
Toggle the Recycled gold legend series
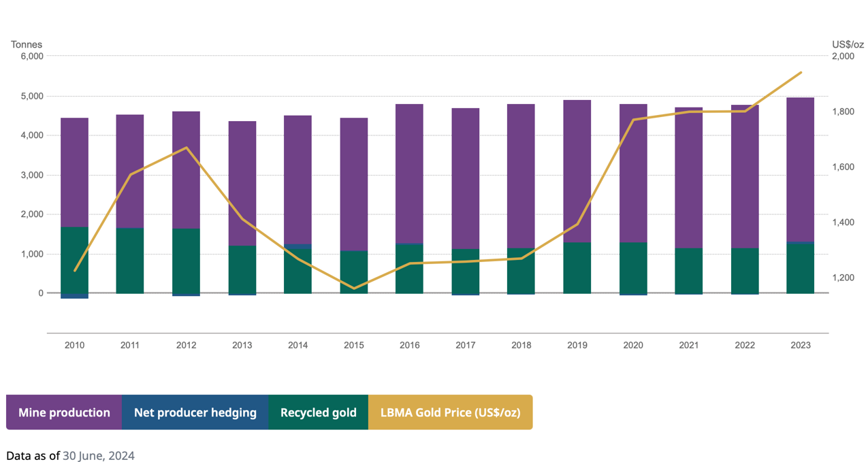[318, 412]
